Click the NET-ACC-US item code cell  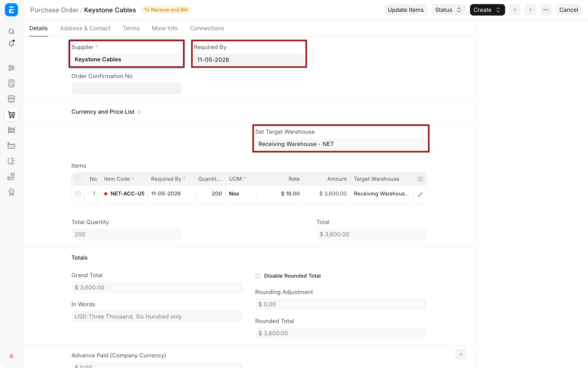pos(124,194)
